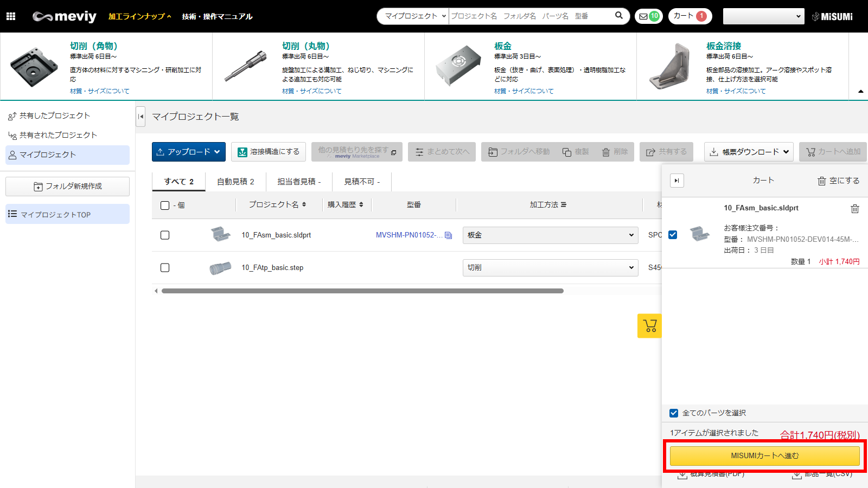This screenshot has width=868, height=488.
Task: Click the horizontal table scrollbar
Action: tap(362, 291)
